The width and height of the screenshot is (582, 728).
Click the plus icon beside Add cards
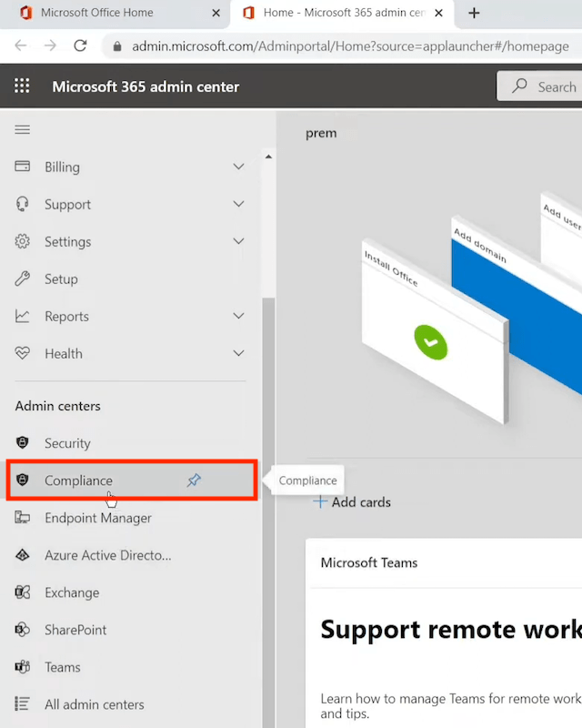click(x=320, y=502)
